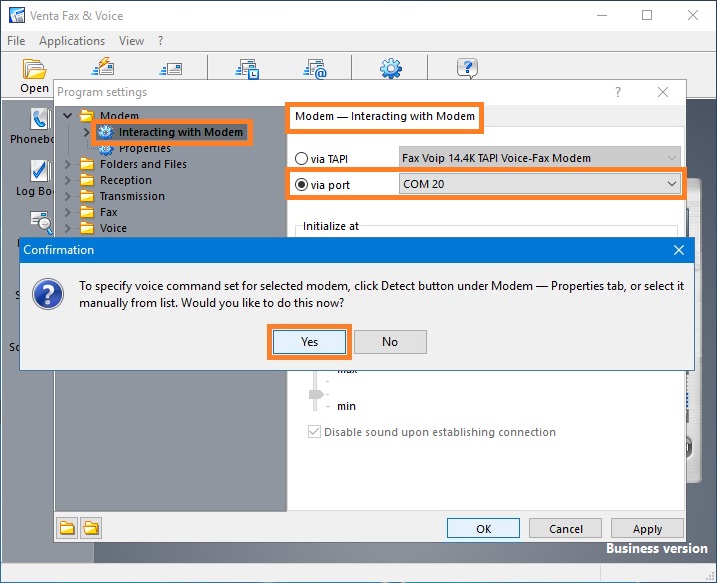Expand the Folders and Files node
This screenshot has height=583, width=717.
[68, 164]
